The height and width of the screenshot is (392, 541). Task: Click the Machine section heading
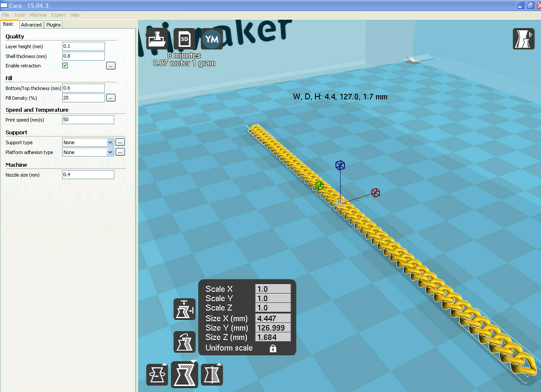pyautogui.click(x=16, y=165)
